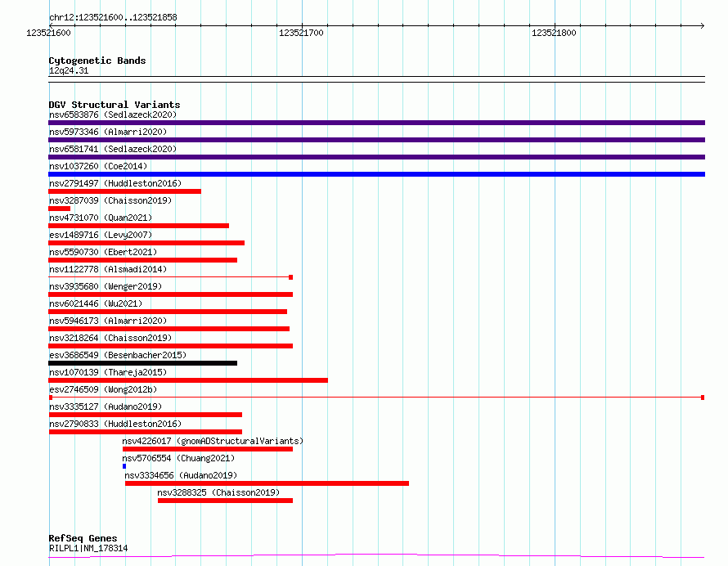Click the chr12:123521600..123521858 region label
Image resolution: width=728 pixels, height=566 pixels.
pyautogui.click(x=113, y=18)
